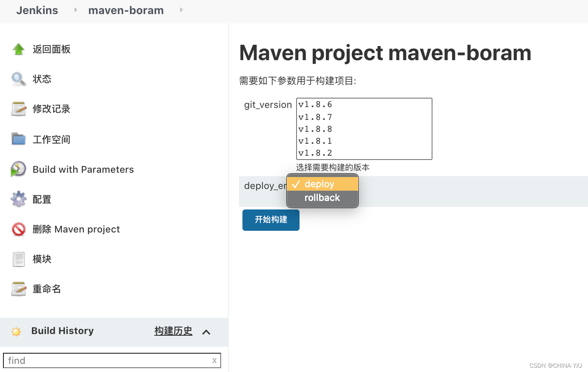Viewport: 588px width, 372px height.
Task: Choose v1.8.2 in git_version list
Action: [364, 153]
